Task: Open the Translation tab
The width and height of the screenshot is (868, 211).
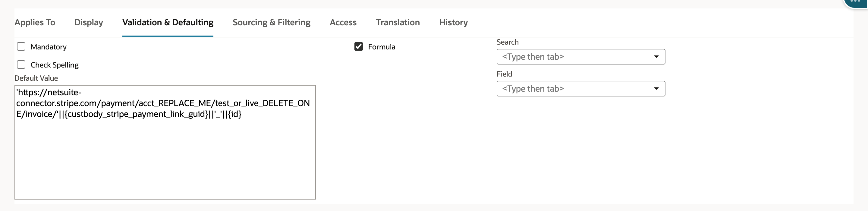Action: (398, 22)
